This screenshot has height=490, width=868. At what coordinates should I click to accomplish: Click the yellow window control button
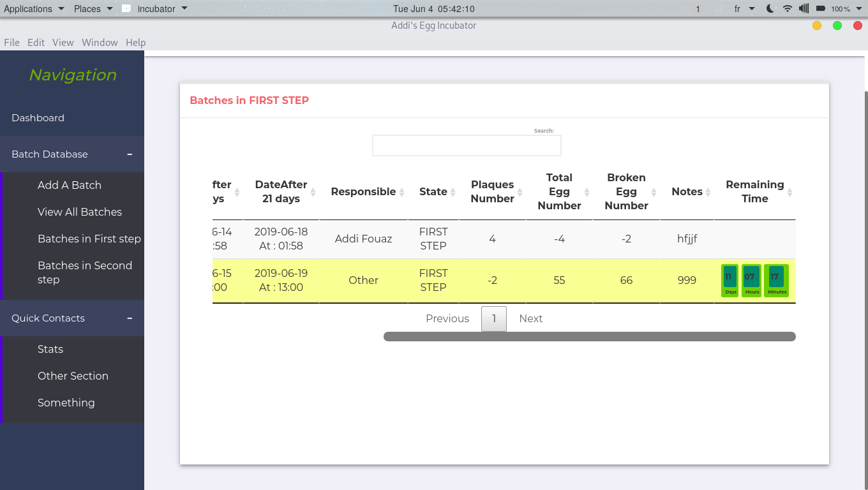[x=817, y=26]
